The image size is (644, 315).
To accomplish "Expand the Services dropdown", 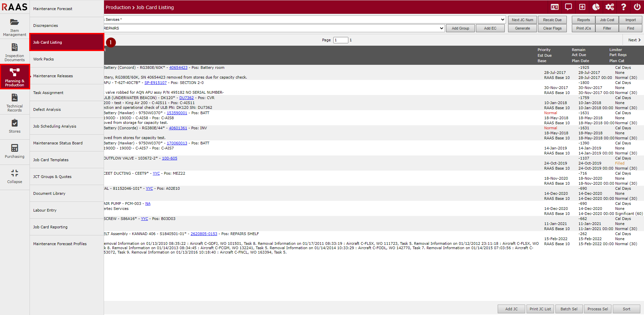I will point(502,19).
